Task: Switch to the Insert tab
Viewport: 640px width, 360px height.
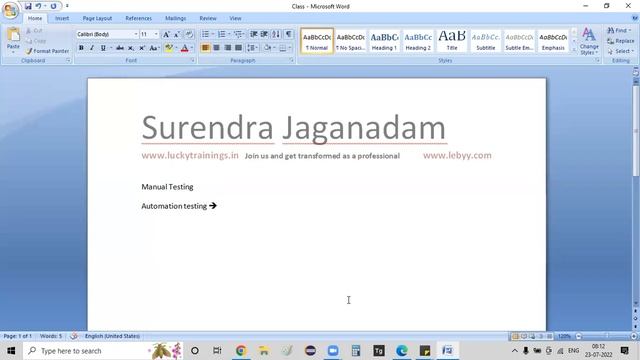Action: [62, 18]
